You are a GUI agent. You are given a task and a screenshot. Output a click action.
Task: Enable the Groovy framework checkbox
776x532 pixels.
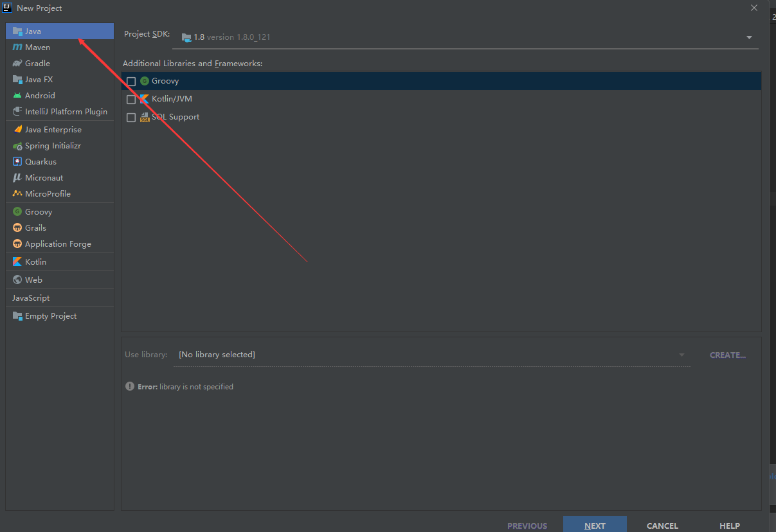point(131,82)
